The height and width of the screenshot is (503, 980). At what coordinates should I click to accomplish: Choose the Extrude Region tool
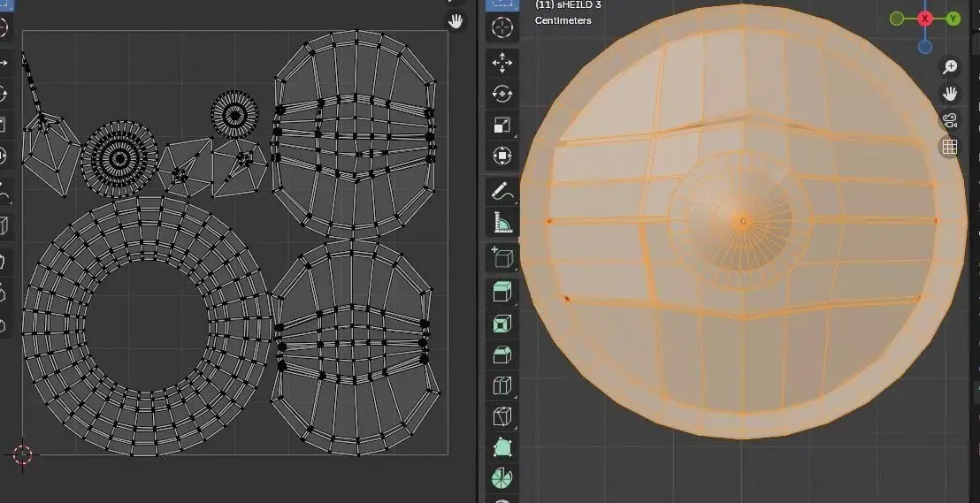(501, 293)
